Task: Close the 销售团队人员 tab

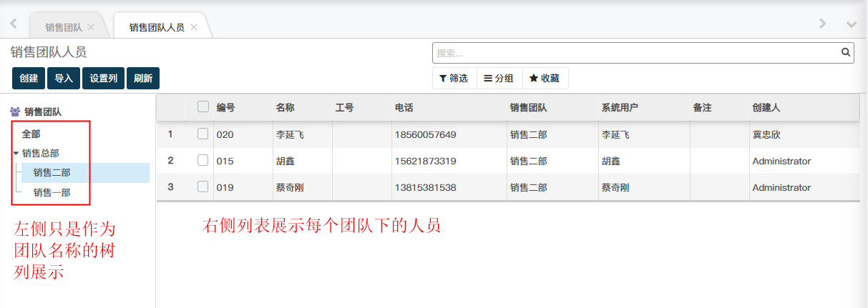Action: pyautogui.click(x=194, y=27)
